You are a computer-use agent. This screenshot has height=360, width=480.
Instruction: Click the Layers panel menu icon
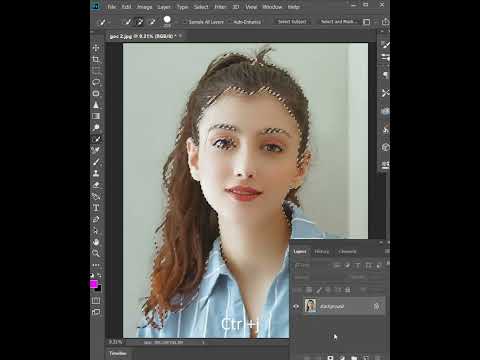point(387,251)
